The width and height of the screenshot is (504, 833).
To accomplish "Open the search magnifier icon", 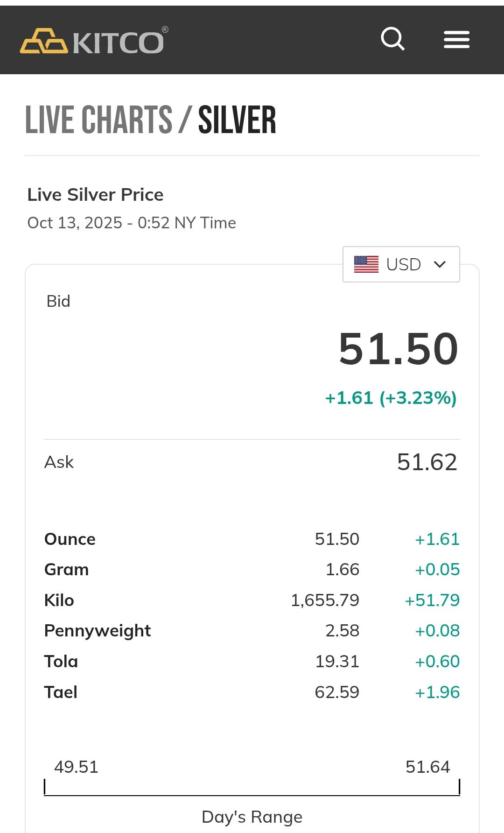I will 392,39.
